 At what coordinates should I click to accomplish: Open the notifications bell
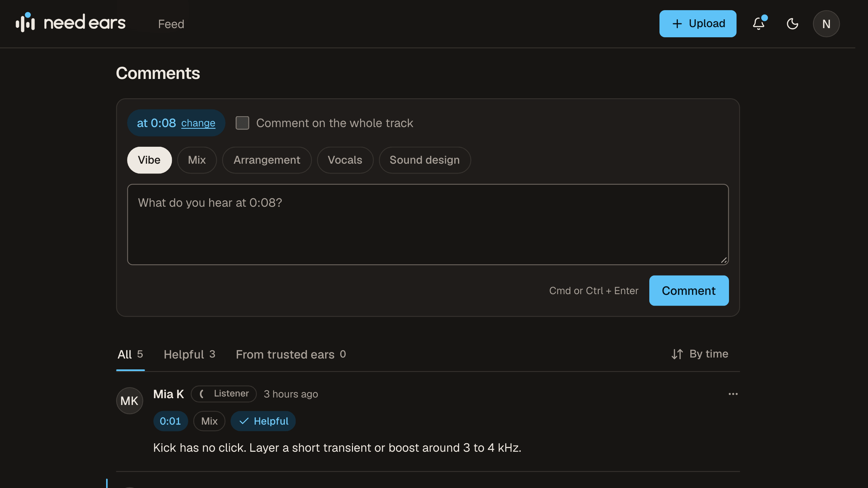pyautogui.click(x=759, y=24)
